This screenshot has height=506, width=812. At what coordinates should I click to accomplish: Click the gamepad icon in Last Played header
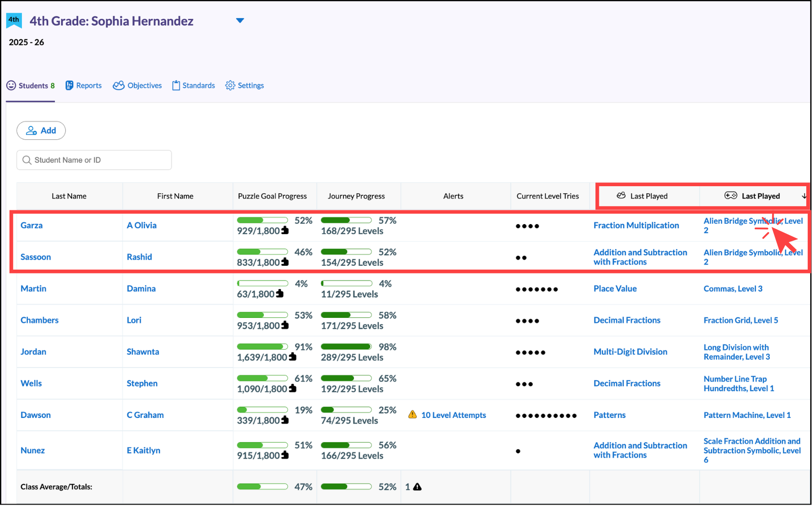[731, 196]
